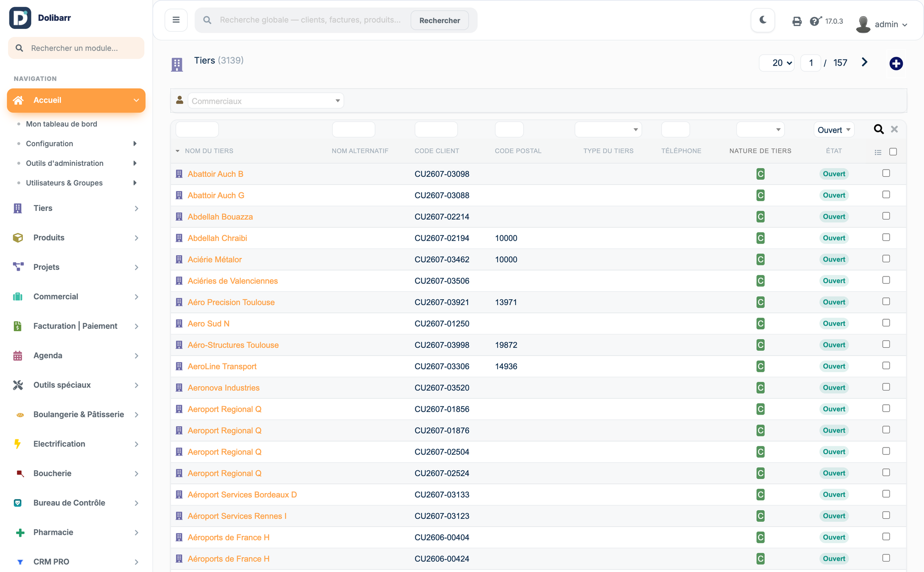
Task: Open the Abdellah Chraibi tiers link
Action: [217, 238]
